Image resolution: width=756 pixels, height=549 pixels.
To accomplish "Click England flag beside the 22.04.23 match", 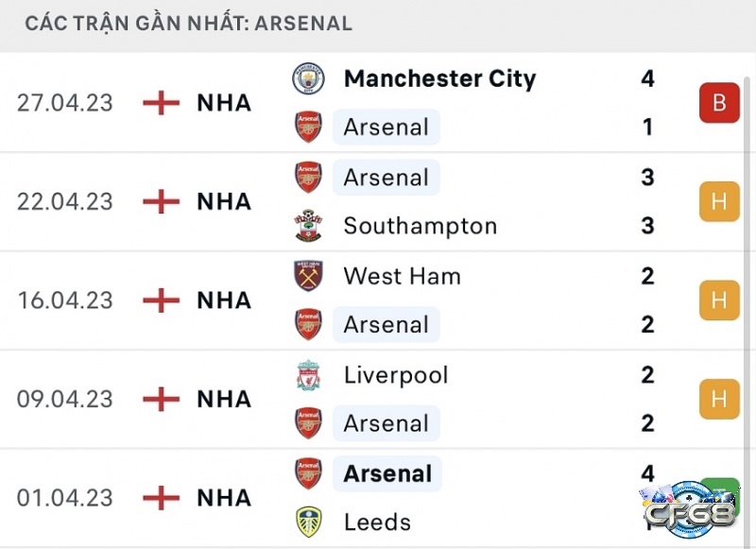I will click(x=162, y=201).
